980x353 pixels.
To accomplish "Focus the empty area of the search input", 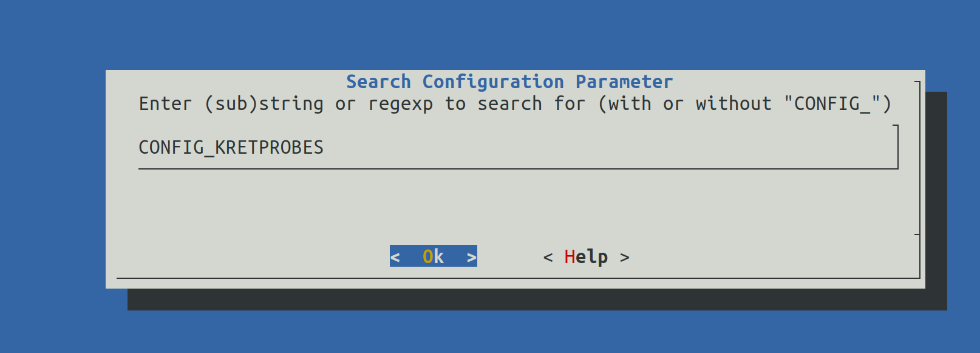I will (x=607, y=148).
